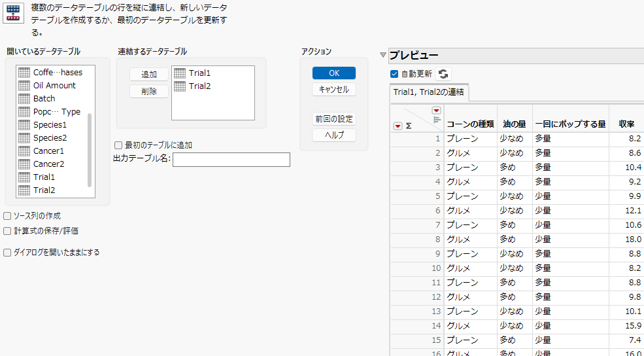
Task: Click the 収率 column header
Action: click(627, 124)
